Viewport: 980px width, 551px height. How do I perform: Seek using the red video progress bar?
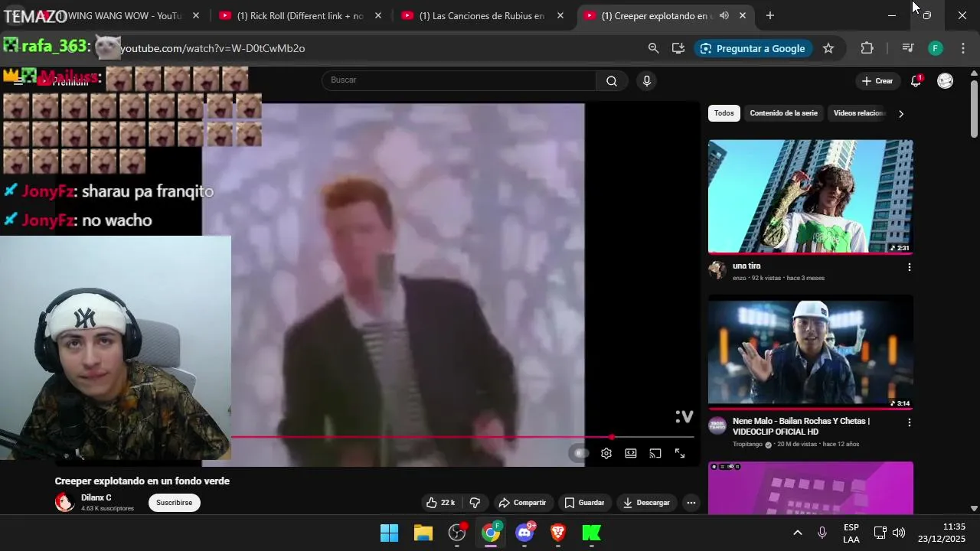tap(462, 437)
